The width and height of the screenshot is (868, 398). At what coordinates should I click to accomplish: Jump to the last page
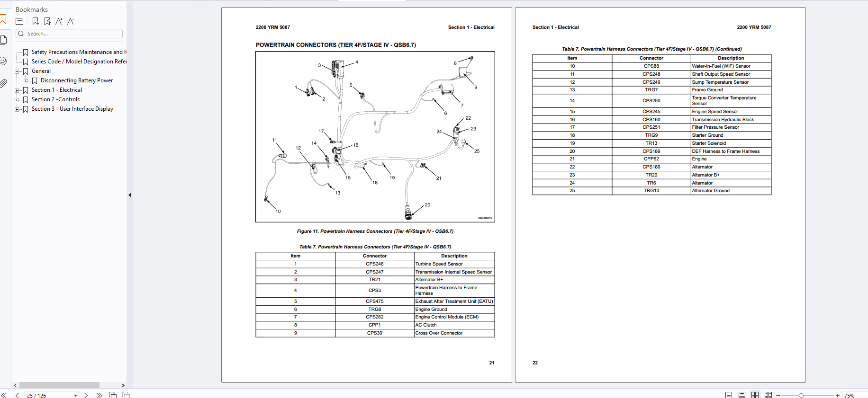click(99, 395)
